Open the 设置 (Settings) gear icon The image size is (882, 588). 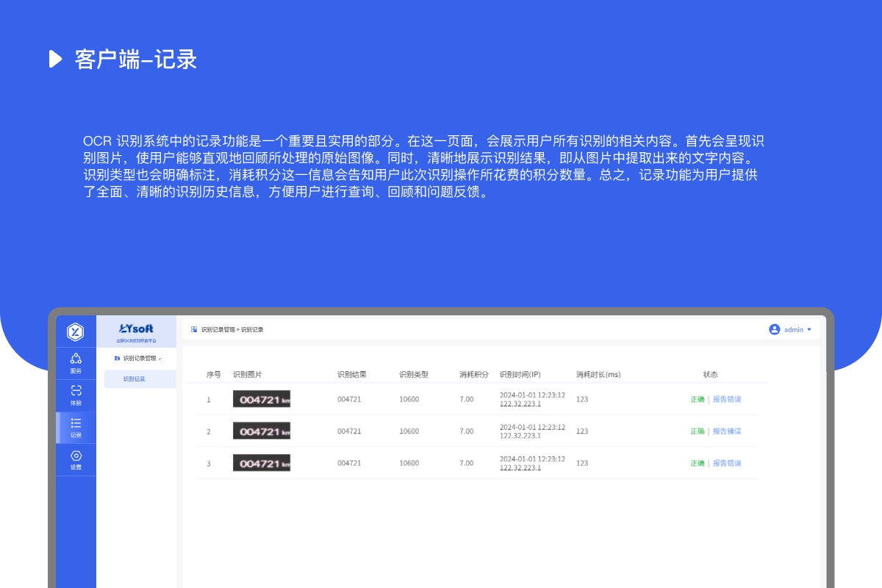click(76, 456)
